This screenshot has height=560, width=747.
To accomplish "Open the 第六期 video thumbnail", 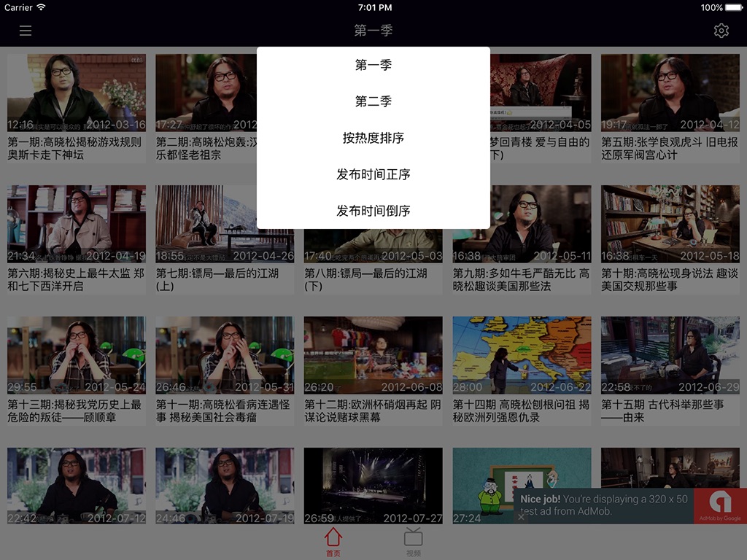I will (x=76, y=224).
